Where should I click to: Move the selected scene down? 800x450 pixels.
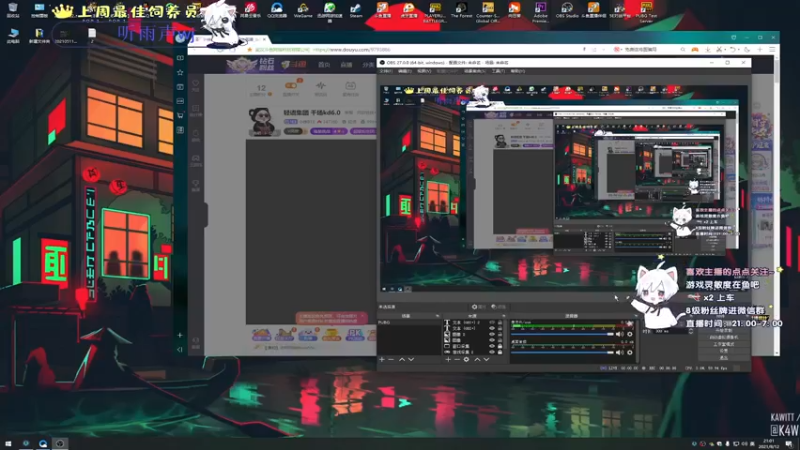pyautogui.click(x=411, y=359)
